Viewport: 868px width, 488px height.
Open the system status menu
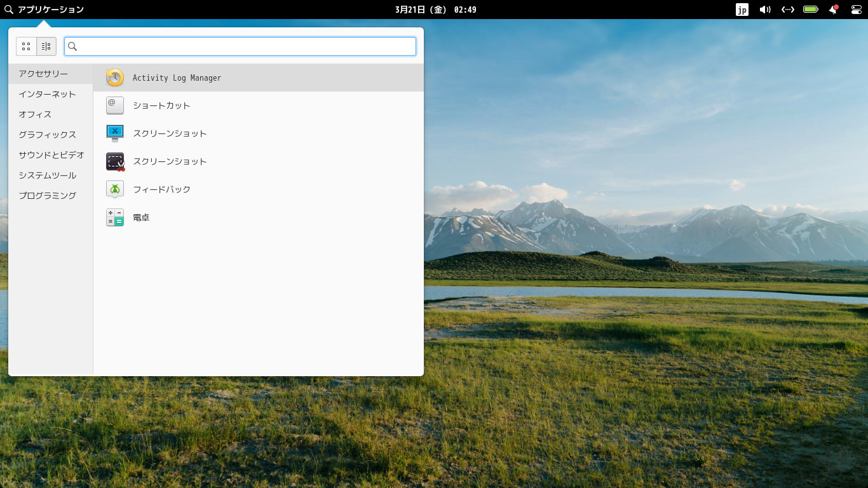[x=855, y=10]
